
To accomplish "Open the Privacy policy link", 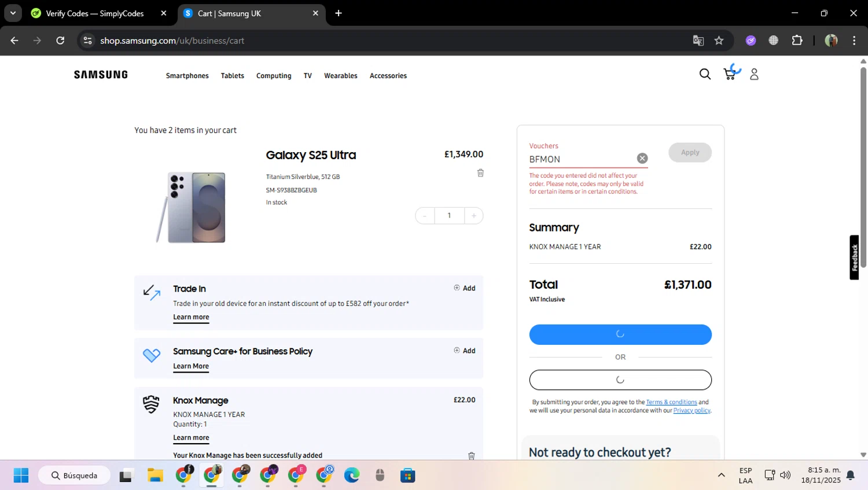I will pos(692,411).
